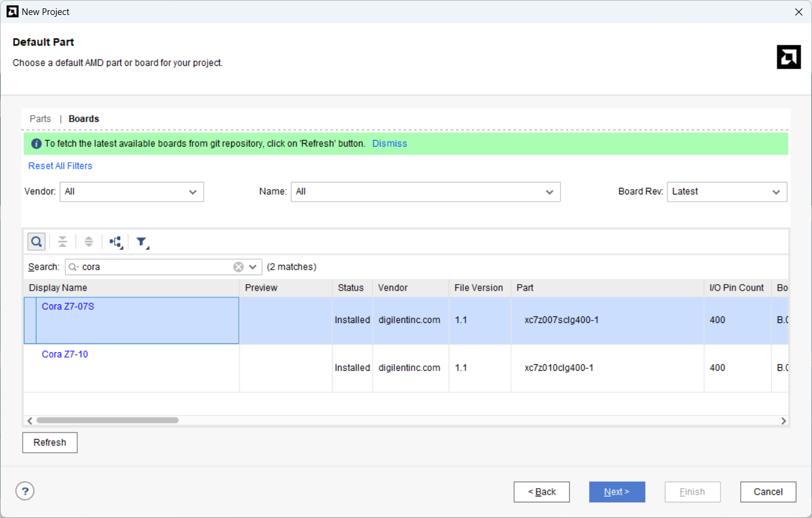Dismiss the git repository notice
Image resolution: width=812 pixels, height=518 pixels.
pos(390,144)
